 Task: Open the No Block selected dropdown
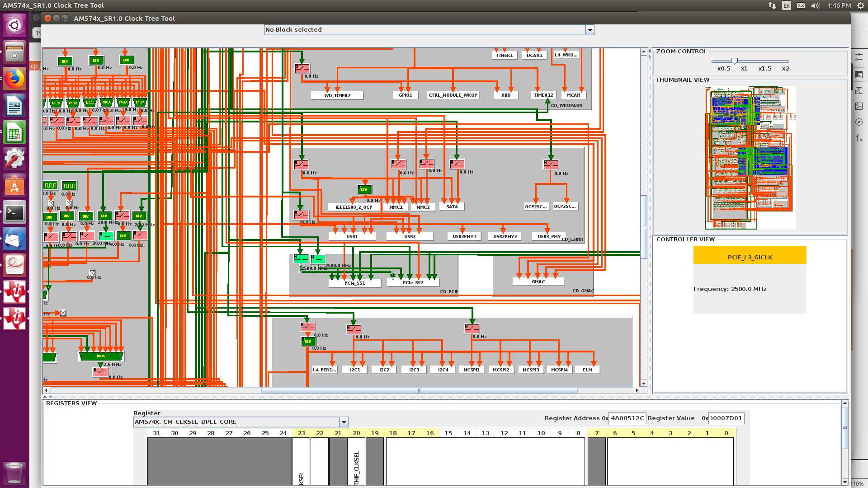click(x=590, y=30)
